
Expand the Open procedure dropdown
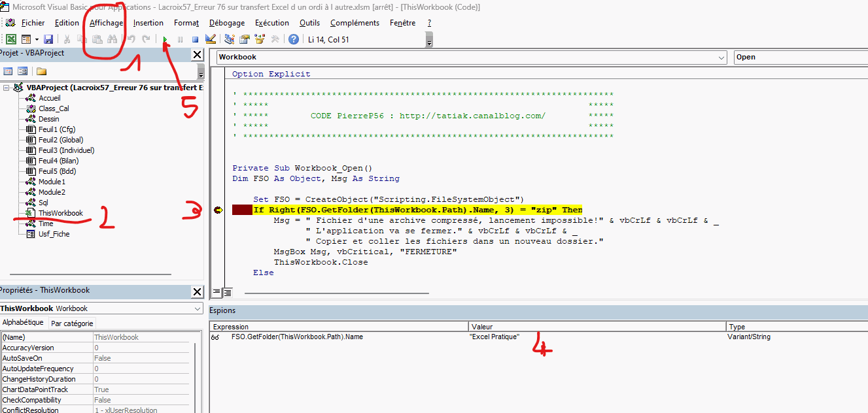point(800,58)
